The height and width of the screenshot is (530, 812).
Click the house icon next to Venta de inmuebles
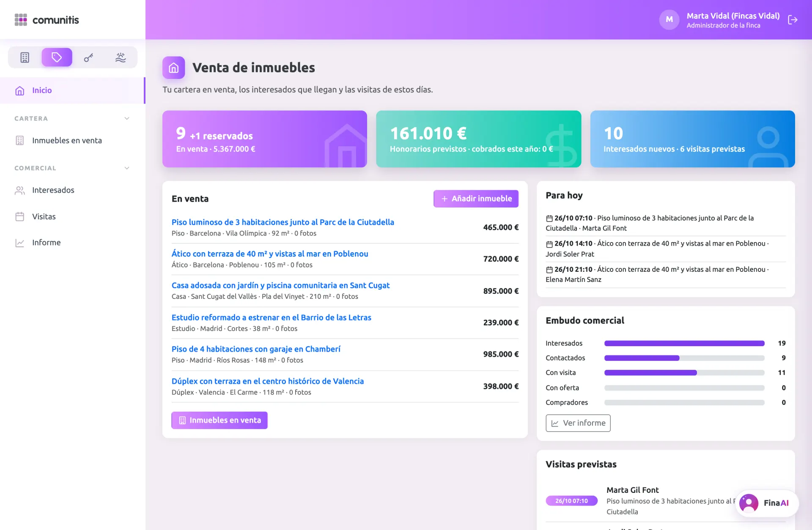[x=174, y=68]
